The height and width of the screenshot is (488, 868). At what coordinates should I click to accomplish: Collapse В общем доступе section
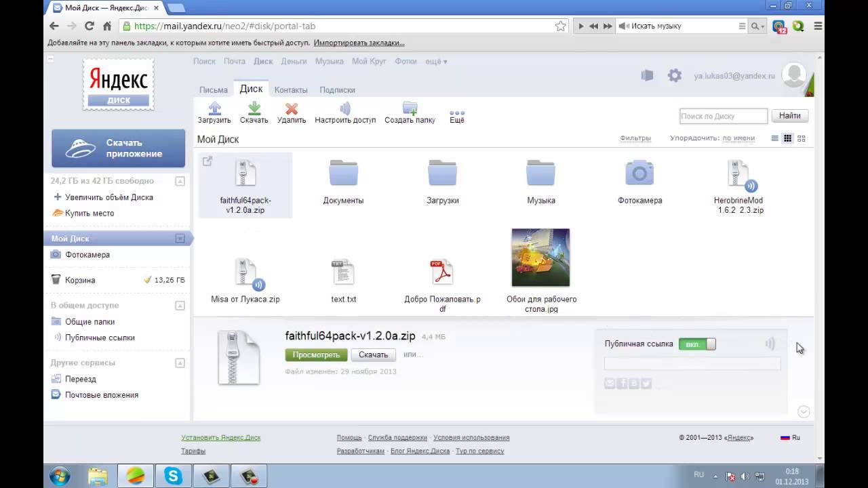pyautogui.click(x=180, y=306)
